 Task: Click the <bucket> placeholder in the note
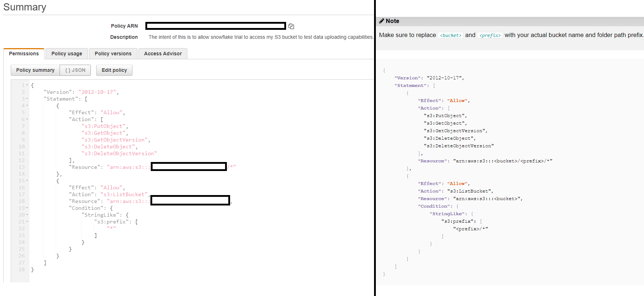point(451,35)
